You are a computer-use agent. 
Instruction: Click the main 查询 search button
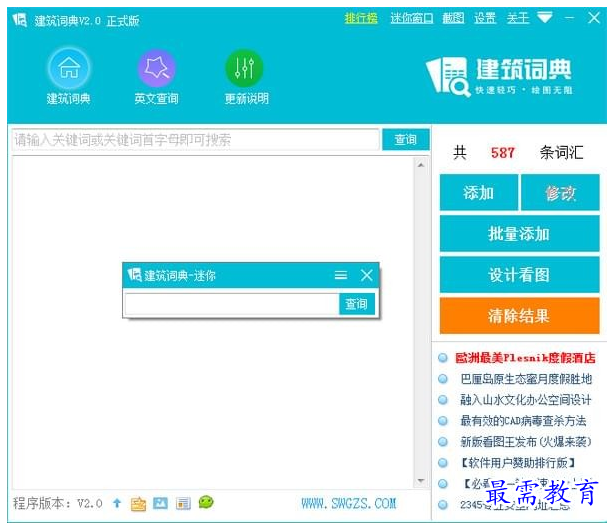[406, 139]
